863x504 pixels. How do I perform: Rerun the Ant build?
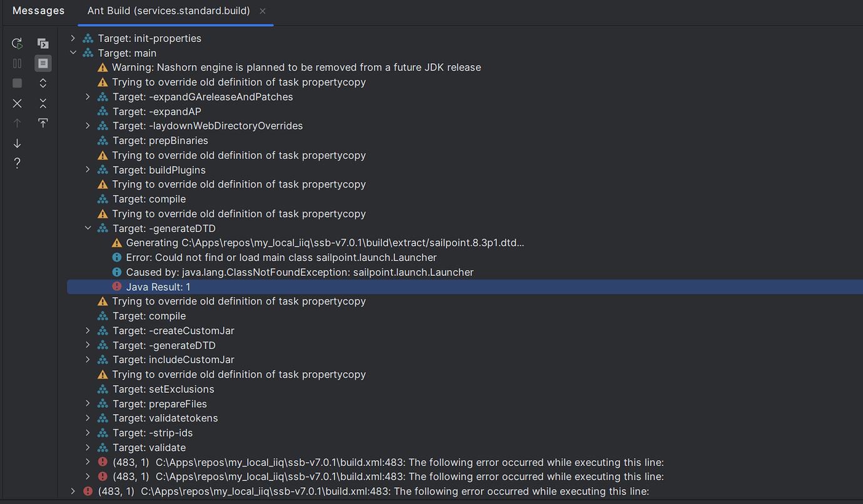(17, 43)
